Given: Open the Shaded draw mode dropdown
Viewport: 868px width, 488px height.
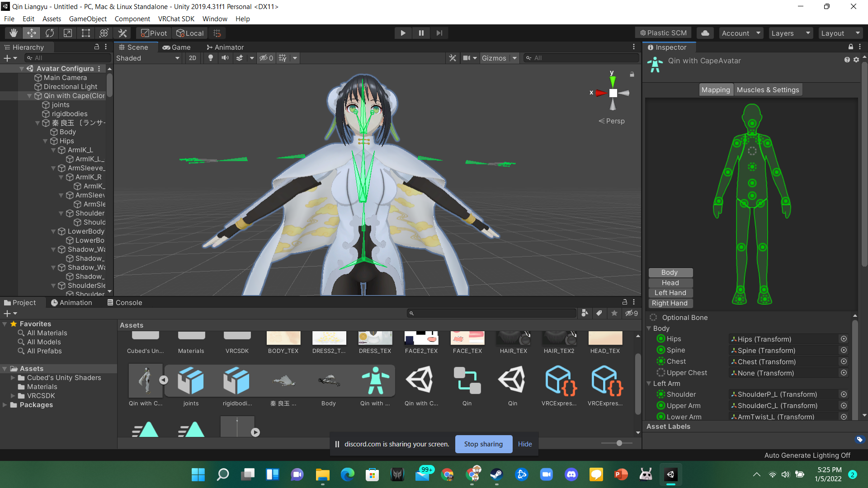Looking at the screenshot, I should [x=147, y=58].
